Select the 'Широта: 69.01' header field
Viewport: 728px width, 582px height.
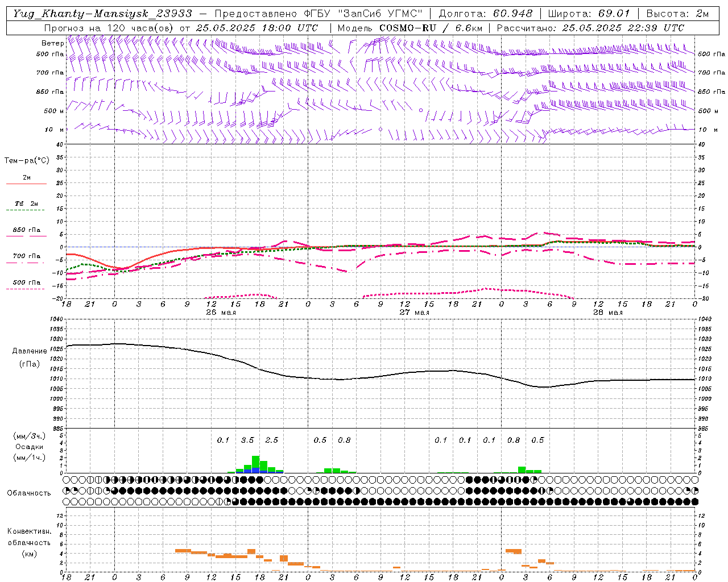coord(589,13)
